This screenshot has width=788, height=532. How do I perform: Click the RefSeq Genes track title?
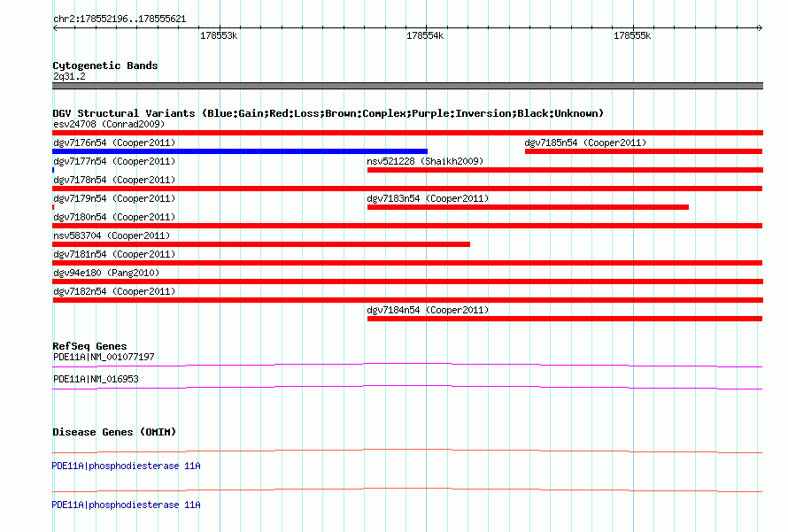89,346
